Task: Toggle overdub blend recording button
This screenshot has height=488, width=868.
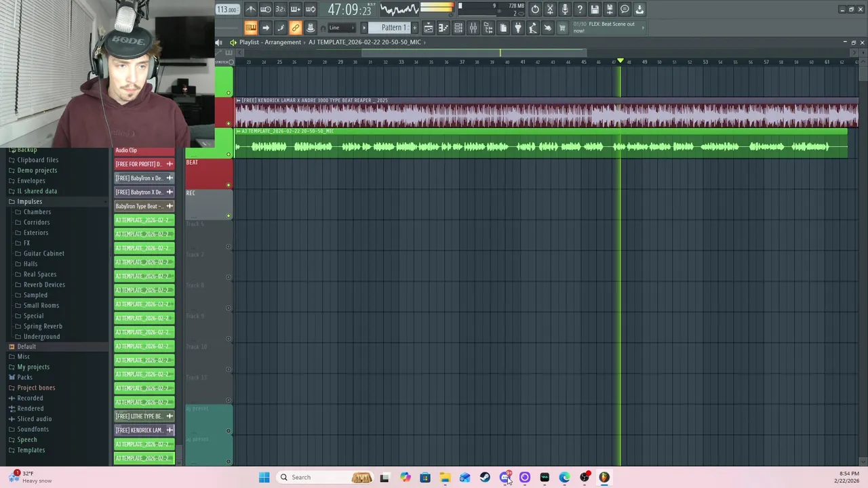Action: click(x=296, y=9)
